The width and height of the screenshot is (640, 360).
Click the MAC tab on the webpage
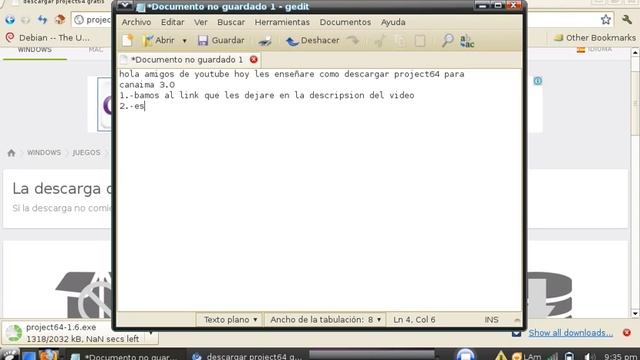96,50
